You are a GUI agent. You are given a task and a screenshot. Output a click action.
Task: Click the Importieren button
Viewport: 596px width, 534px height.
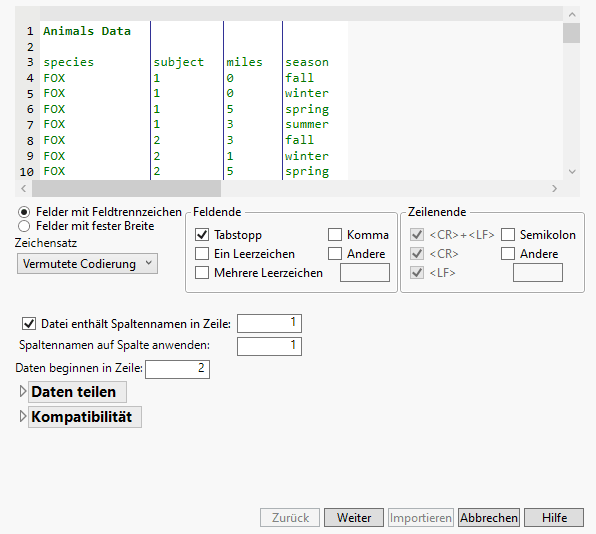coord(421,518)
